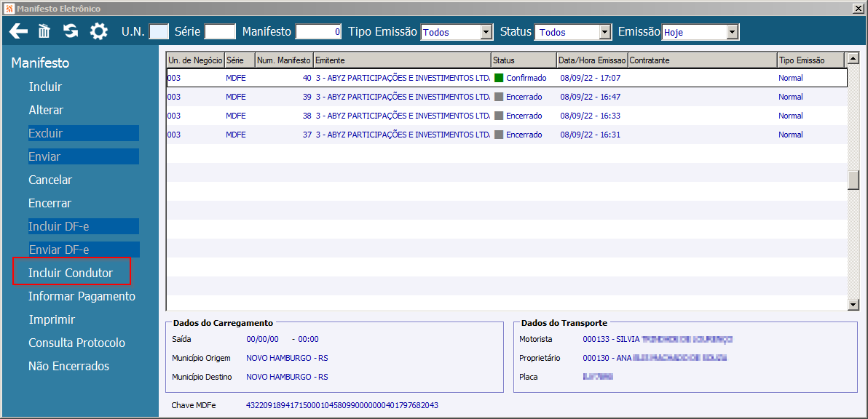
Task: Click the Chave MDFe key value
Action: [x=342, y=406]
